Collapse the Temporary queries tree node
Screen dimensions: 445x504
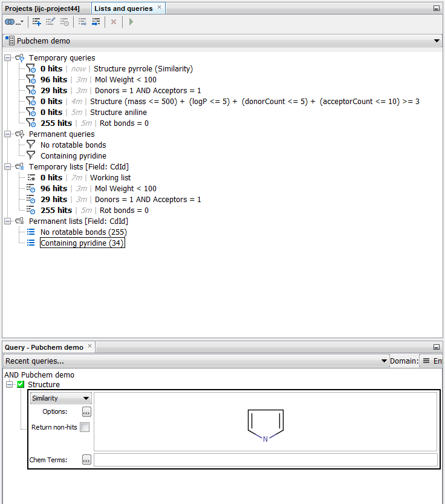[8, 58]
